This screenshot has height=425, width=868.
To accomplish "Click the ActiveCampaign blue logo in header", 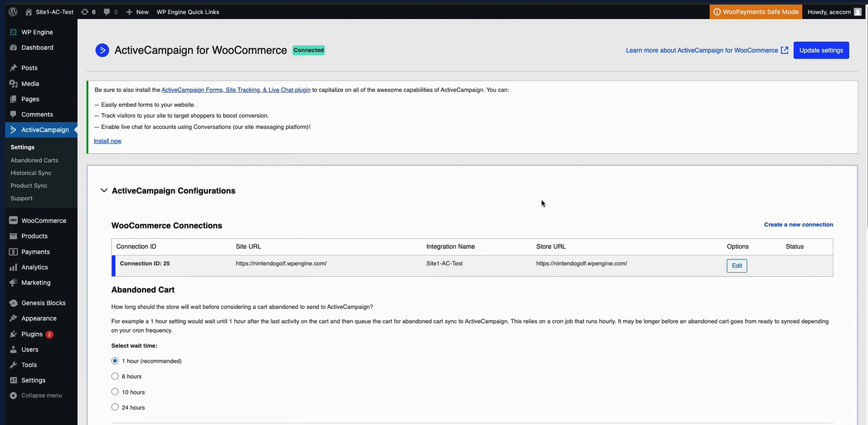I will click(x=102, y=50).
